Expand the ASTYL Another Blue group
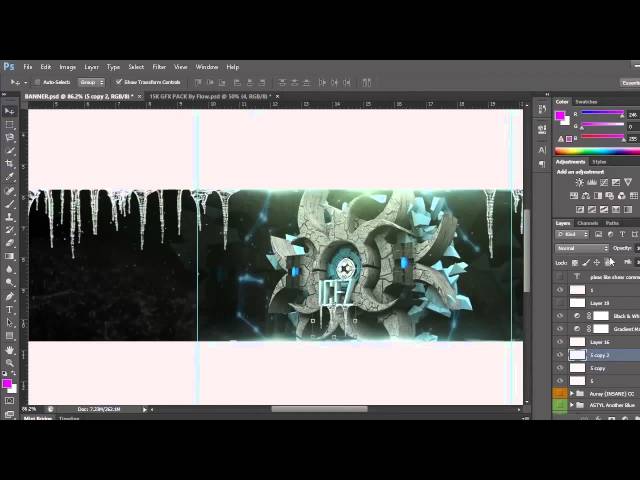640x480 pixels. 572,405
